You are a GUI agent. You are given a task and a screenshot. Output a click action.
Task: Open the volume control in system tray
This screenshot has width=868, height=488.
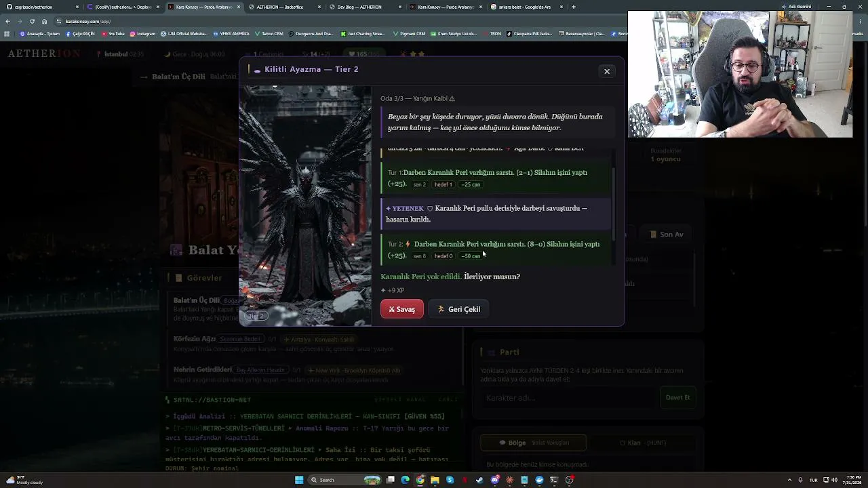[833, 480]
